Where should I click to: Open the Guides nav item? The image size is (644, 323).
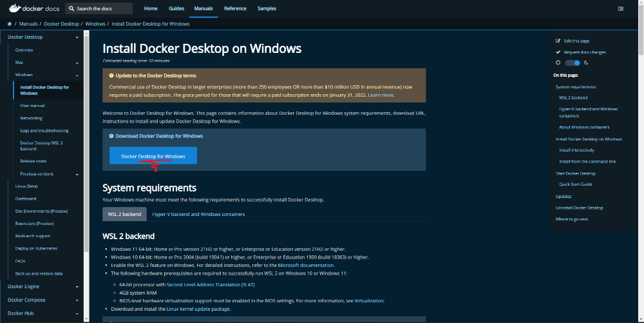click(x=176, y=8)
